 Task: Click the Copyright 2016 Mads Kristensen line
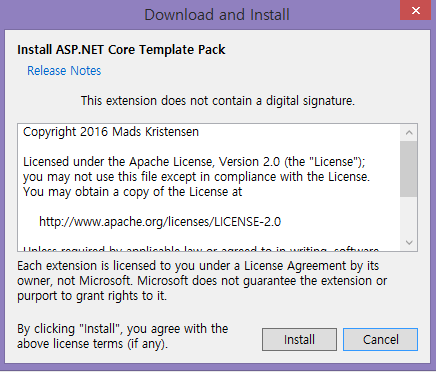[111, 132]
